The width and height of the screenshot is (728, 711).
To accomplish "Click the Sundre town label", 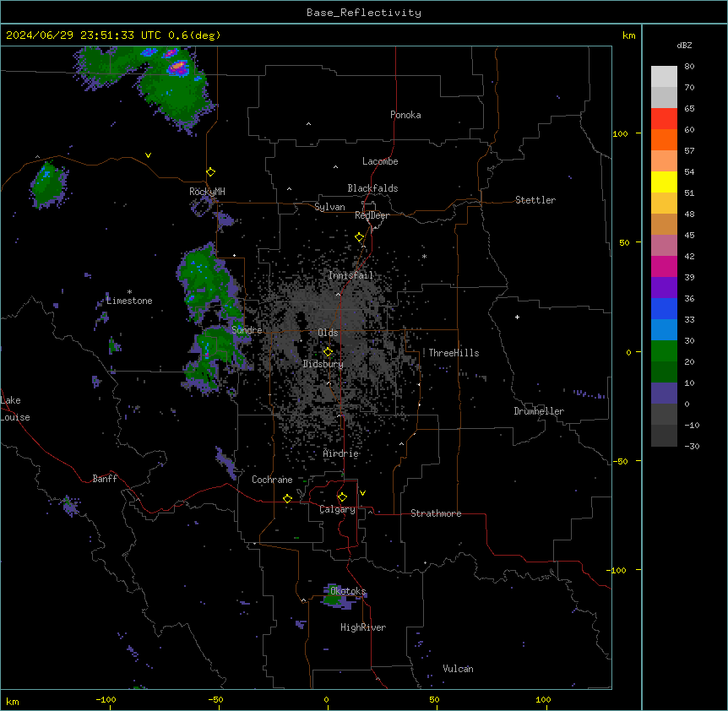I will coord(247,330).
